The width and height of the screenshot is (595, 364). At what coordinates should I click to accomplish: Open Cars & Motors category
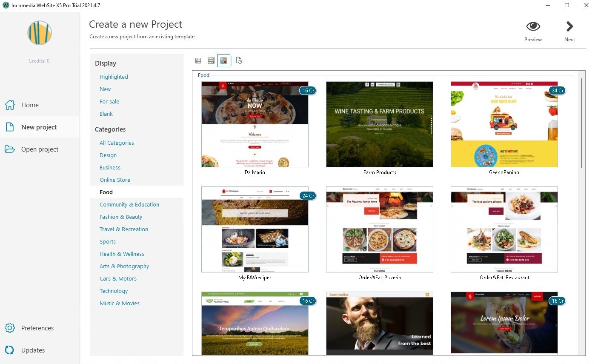[118, 278]
